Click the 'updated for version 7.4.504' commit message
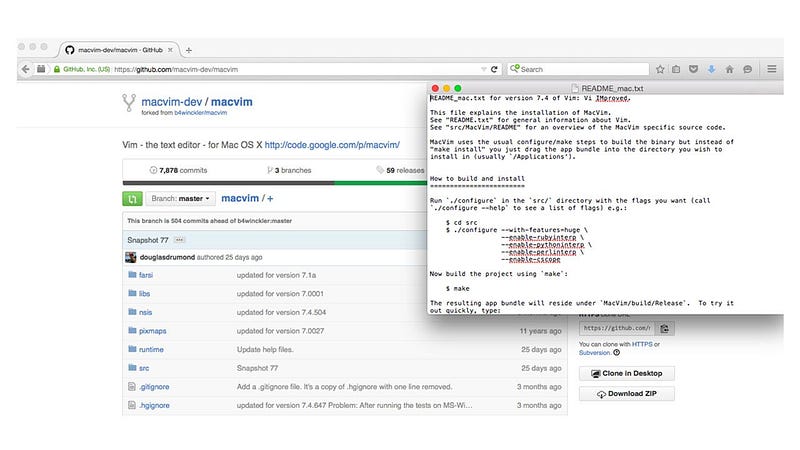The height and width of the screenshot is (450, 800). click(281, 312)
